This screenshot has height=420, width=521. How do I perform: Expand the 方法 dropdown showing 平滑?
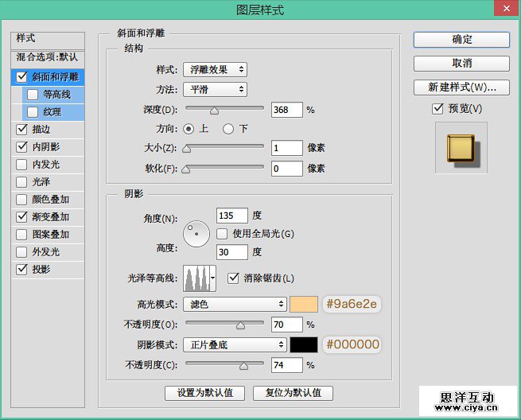pos(215,90)
